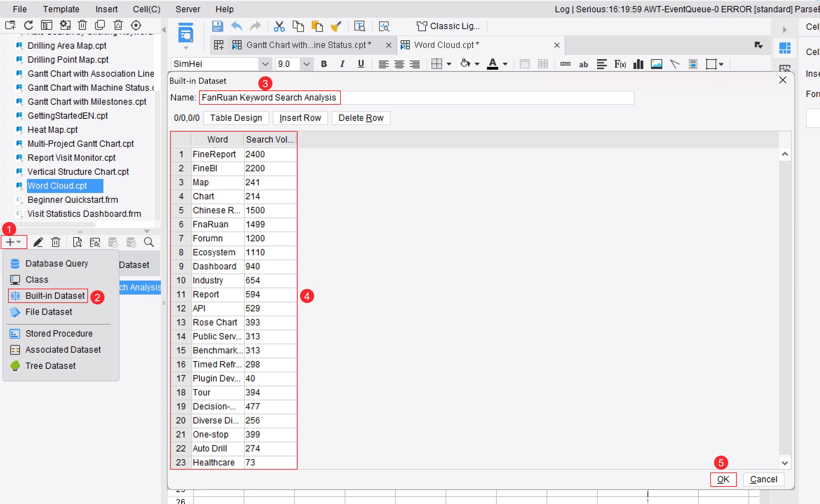The image size is (820, 504).
Task: Click the align center icon
Action: coord(399,64)
